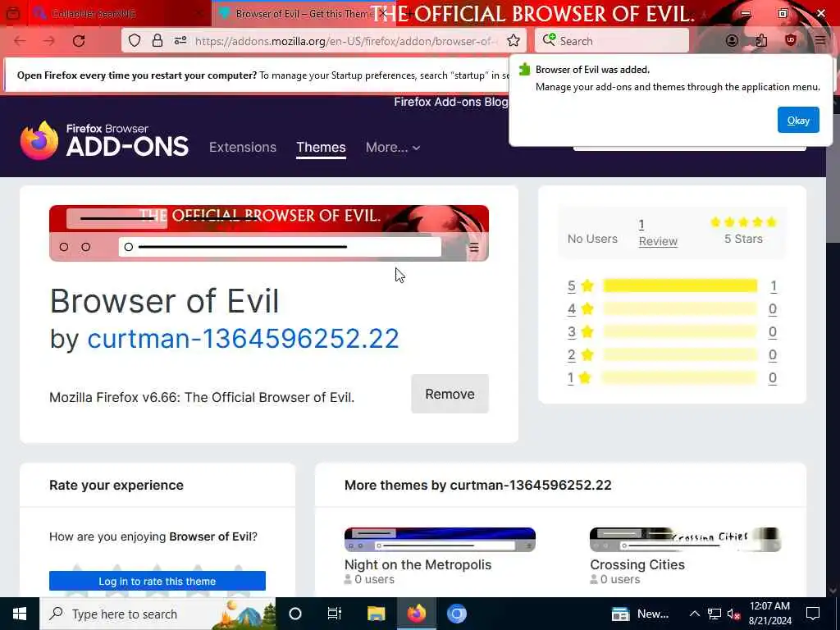Click the 5 Stars average rating
Viewport: 840px width, 630px height.
[743, 231]
